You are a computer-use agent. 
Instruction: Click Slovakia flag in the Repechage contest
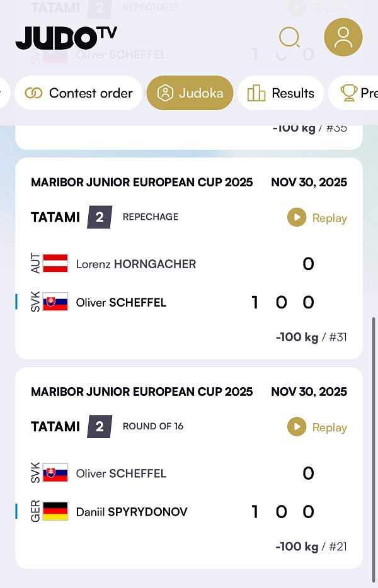(55, 302)
